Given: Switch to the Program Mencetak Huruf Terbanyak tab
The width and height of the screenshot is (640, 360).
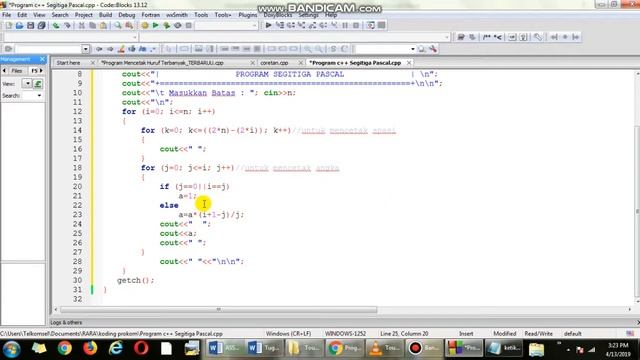Looking at the screenshot, I should point(162,63).
